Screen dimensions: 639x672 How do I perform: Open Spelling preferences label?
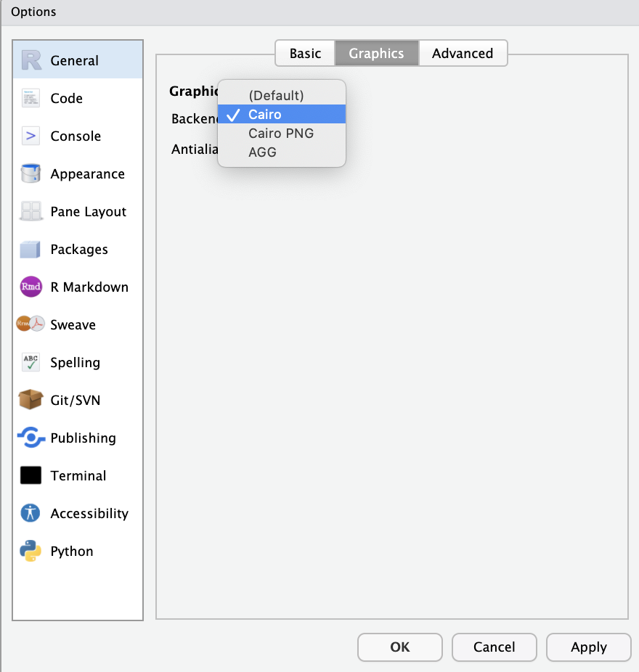pyautogui.click(x=76, y=363)
